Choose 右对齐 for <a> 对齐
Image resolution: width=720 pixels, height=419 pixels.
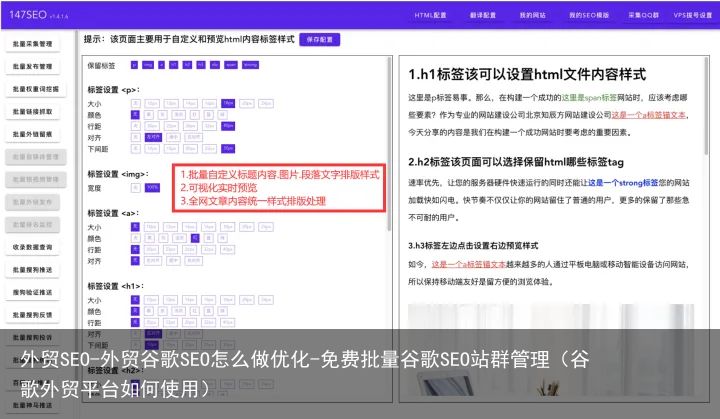click(193, 260)
